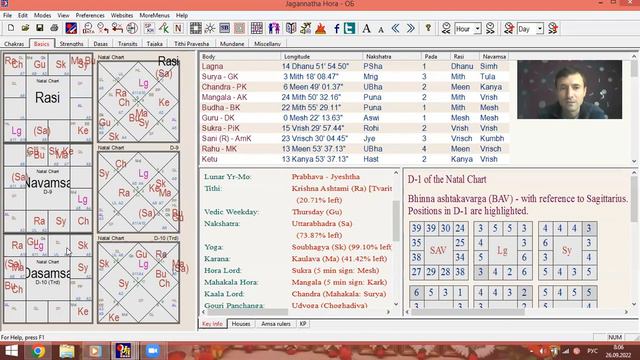The height and width of the screenshot is (360, 640).
Task: Click the Nakshatra column header
Action: tap(392, 56)
